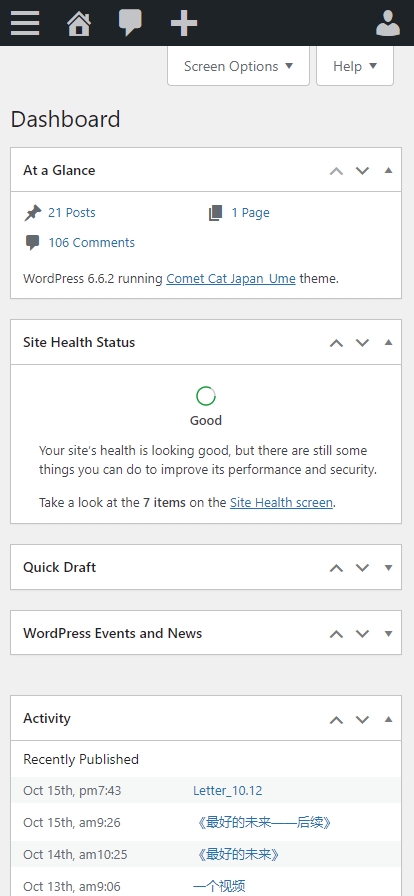Open the Help tab dropdown
414x896 pixels.
(355, 66)
